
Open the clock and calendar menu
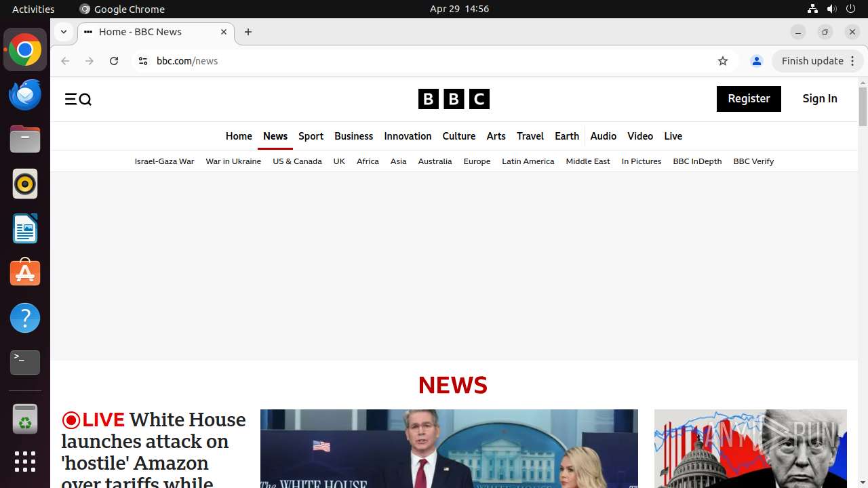click(x=459, y=9)
